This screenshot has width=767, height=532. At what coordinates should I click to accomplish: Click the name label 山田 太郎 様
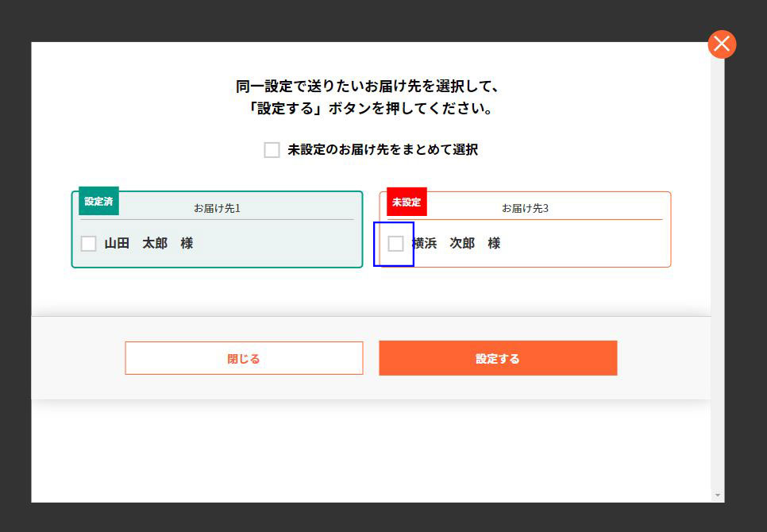148,244
